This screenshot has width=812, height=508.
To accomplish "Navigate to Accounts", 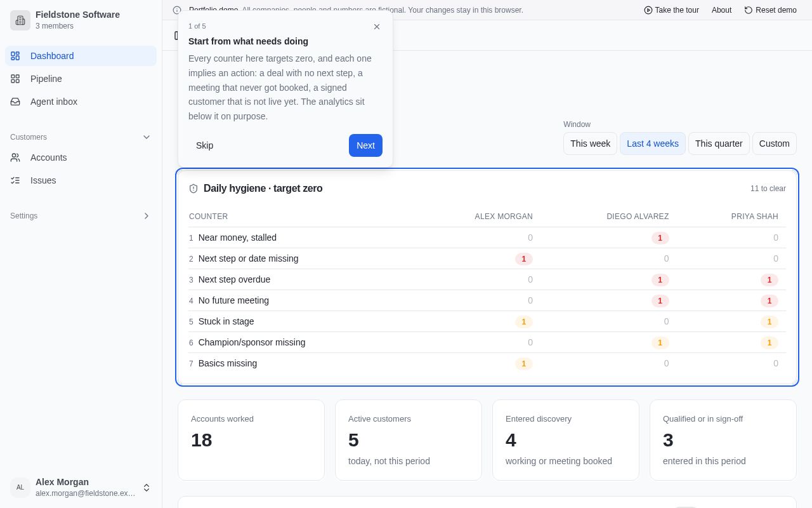I will [x=81, y=157].
